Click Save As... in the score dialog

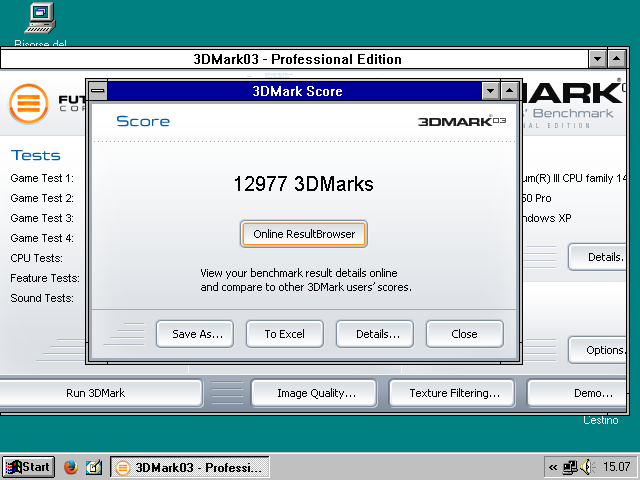point(195,334)
